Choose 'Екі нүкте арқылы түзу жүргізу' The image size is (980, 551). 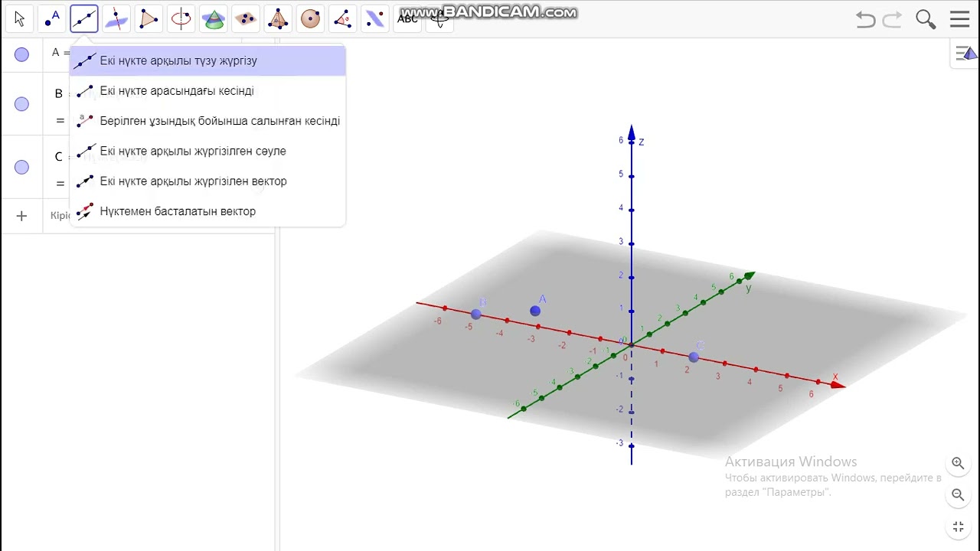point(207,60)
